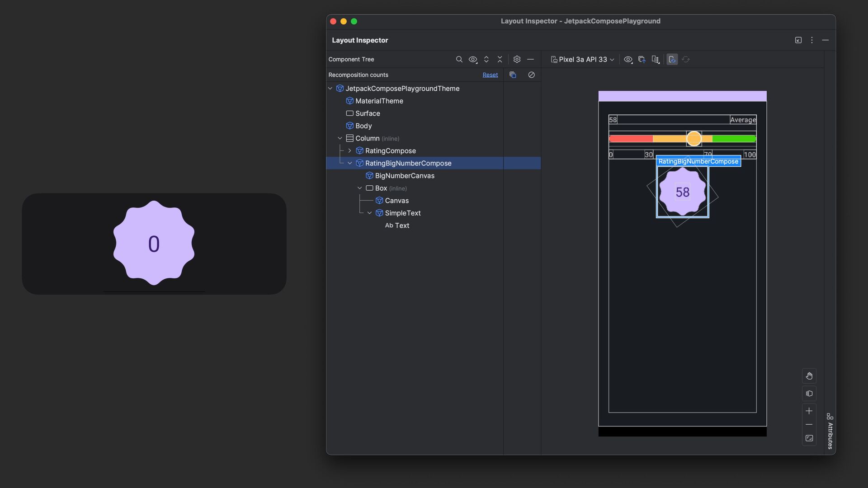Click the export snapshot icon in toolbar
Screen dimensions: 868x488
click(642, 59)
